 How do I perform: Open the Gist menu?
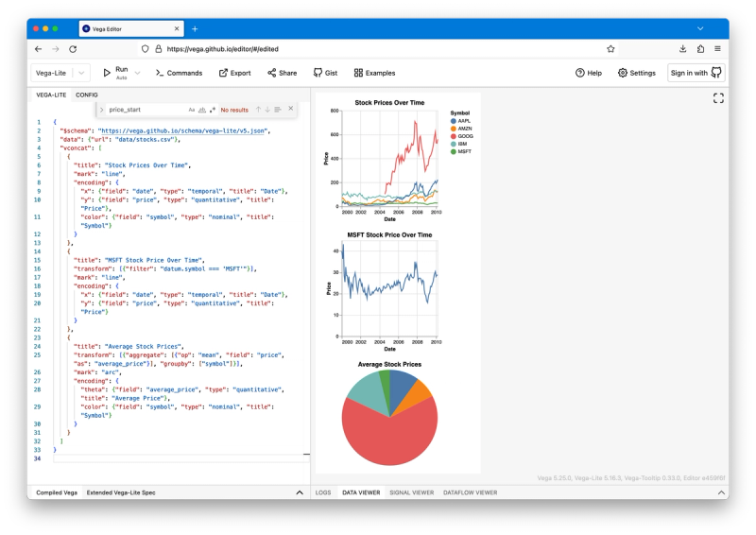(x=325, y=73)
